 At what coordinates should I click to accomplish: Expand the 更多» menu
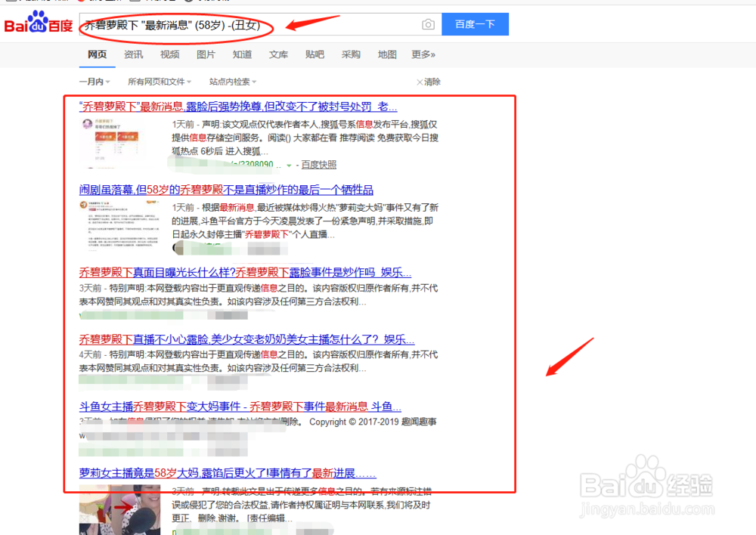[x=423, y=54]
